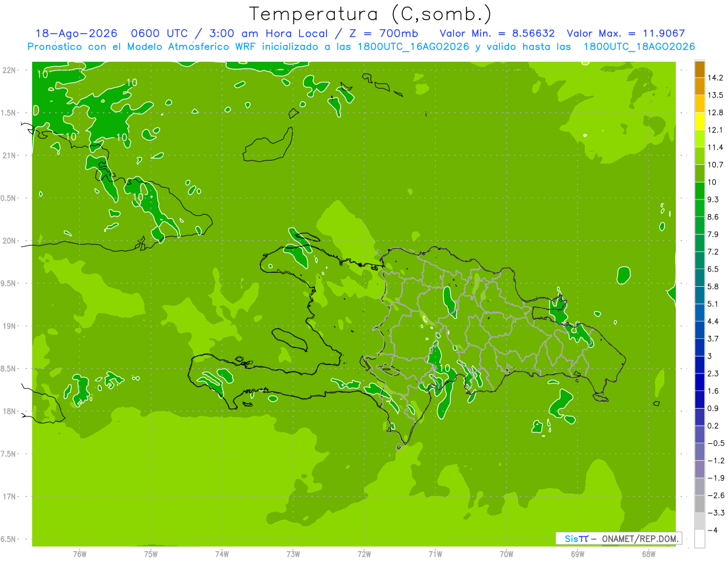Click the blue swatch between 3 and 3.7
The height and width of the screenshot is (562, 728).
point(699,347)
